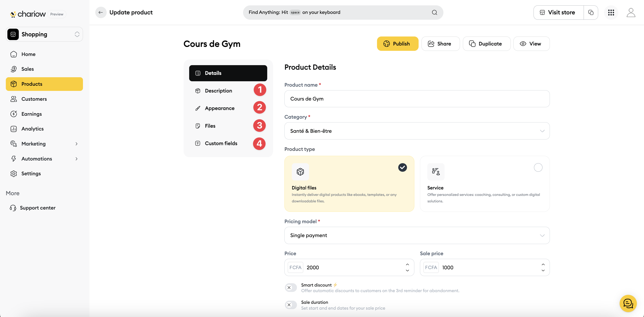
Task: Click the Price input field
Action: coord(349,268)
